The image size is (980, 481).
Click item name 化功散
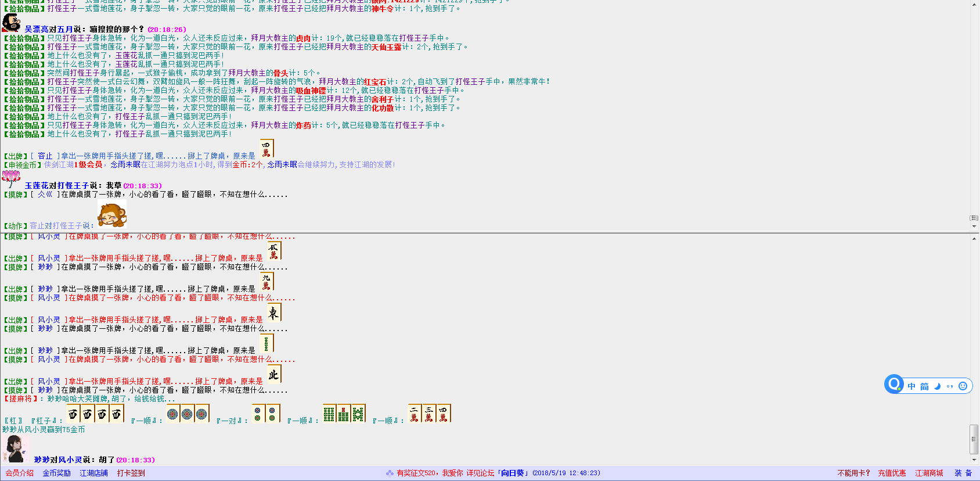pos(383,108)
